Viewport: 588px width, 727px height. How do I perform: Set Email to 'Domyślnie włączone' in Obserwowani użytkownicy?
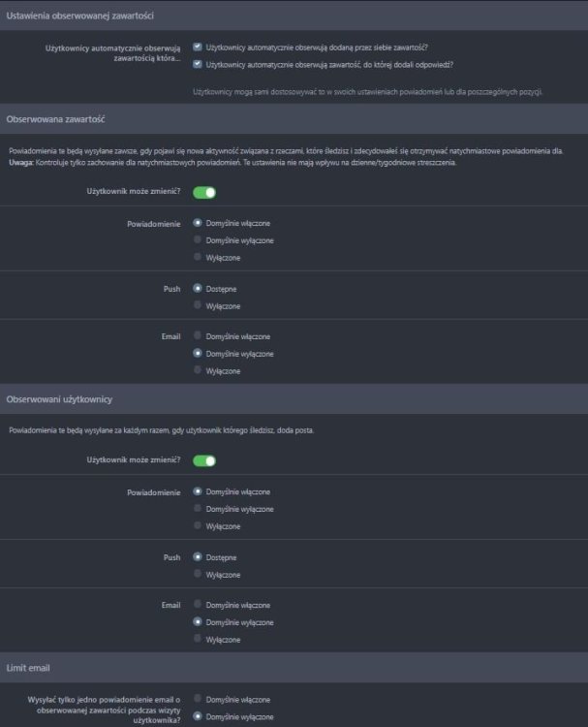coord(198,605)
